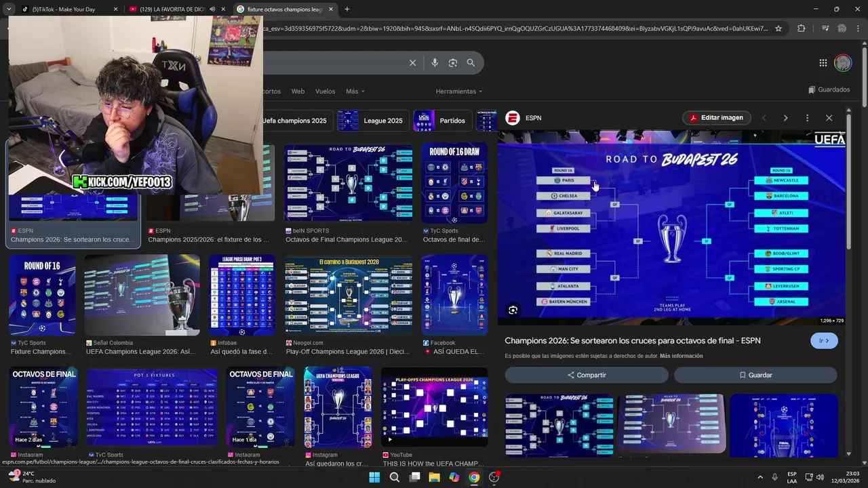This screenshot has height=488, width=868.
Task: Click the ESPN source logo in preview
Action: point(513,118)
